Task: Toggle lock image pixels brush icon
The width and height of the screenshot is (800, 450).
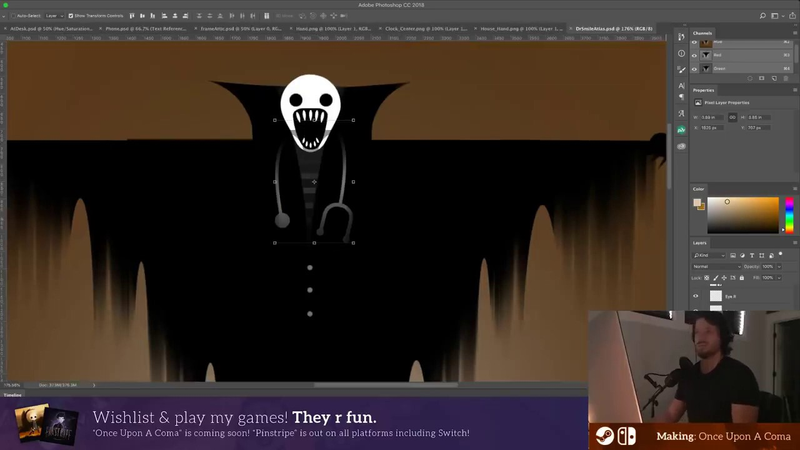Action: point(715,278)
